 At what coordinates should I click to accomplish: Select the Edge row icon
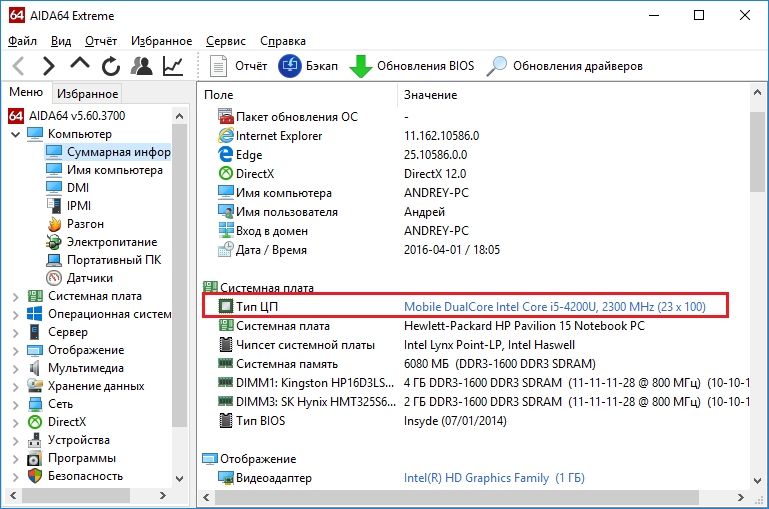click(226, 154)
